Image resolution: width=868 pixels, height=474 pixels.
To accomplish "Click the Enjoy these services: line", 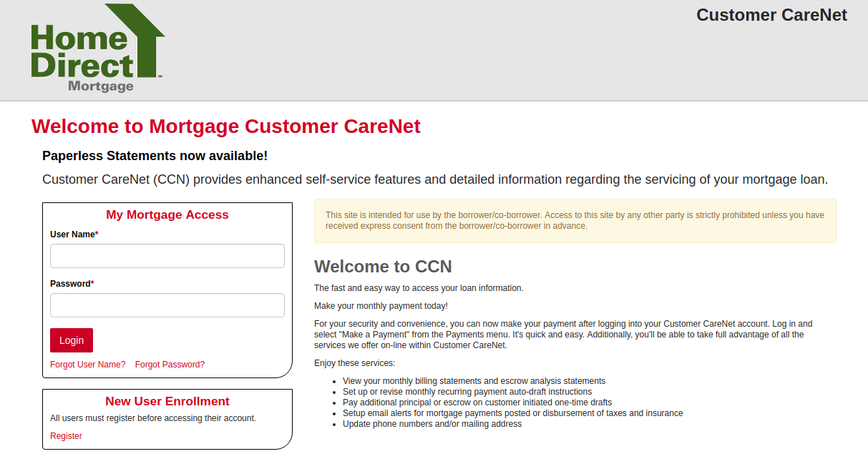I will pos(354,363).
